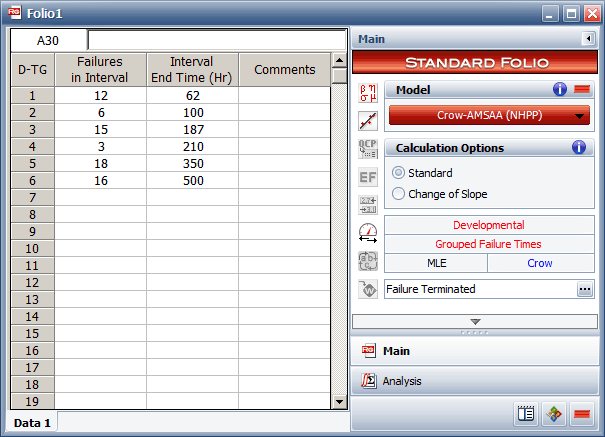Click the A30 cell reference box
This screenshot has width=605, height=437.
coord(48,40)
